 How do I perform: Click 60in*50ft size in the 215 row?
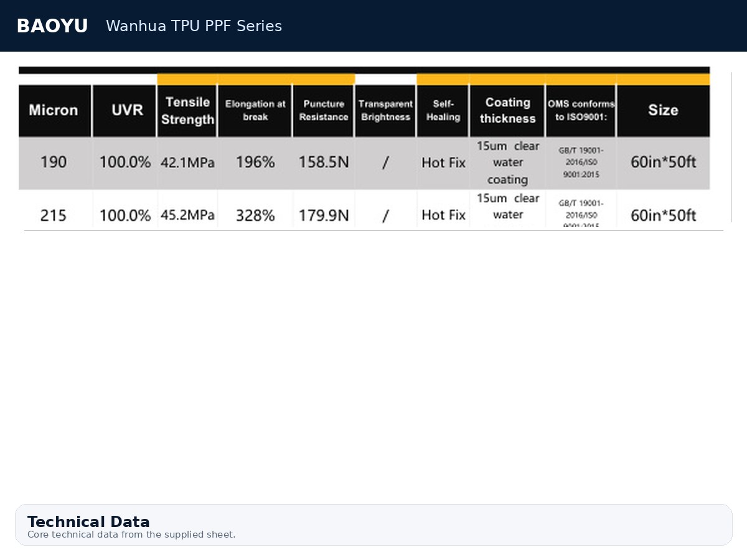click(x=663, y=215)
